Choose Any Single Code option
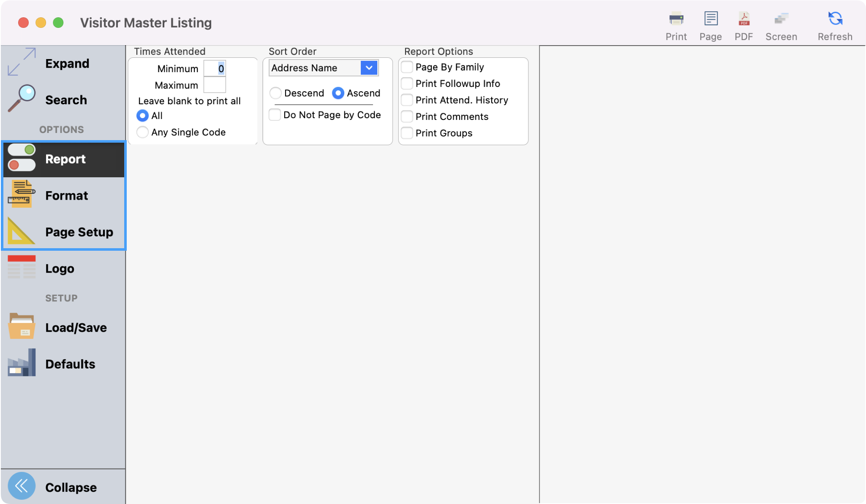Viewport: 866px width, 504px height. (x=142, y=132)
